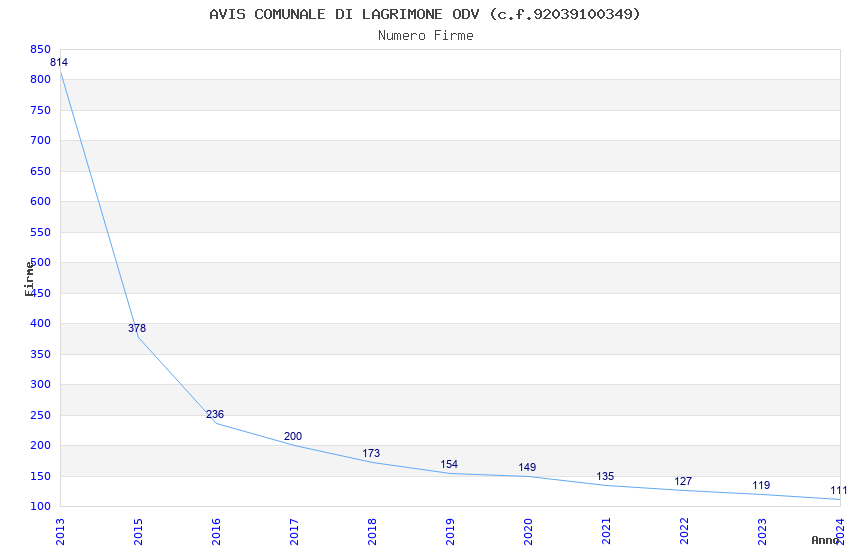Viewport: 850px width, 550px height.
Task: Click the y-axis tick value 550
Action: click(41, 232)
